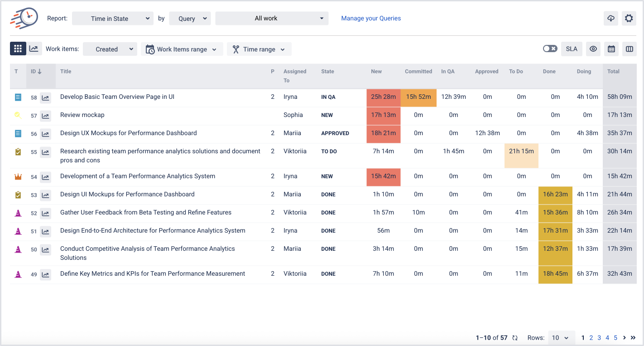Open the Time in State report dropdown
The width and height of the screenshot is (644, 346).
pyautogui.click(x=112, y=19)
